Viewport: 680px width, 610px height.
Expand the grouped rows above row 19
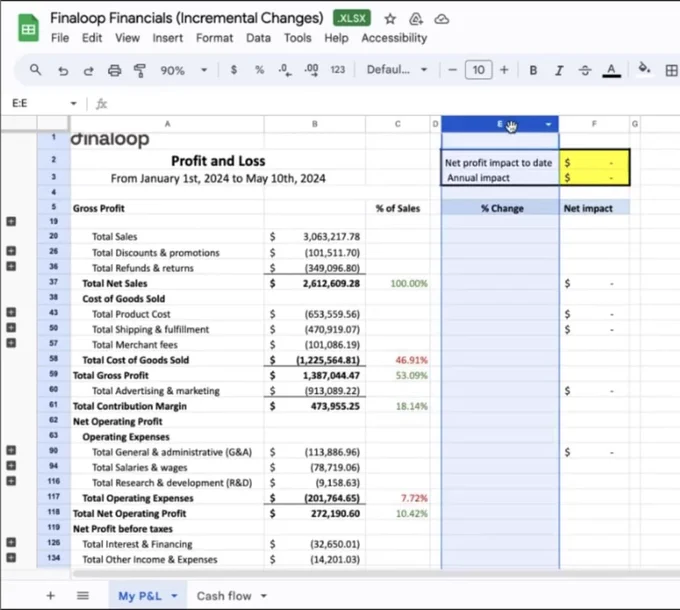click(11, 222)
